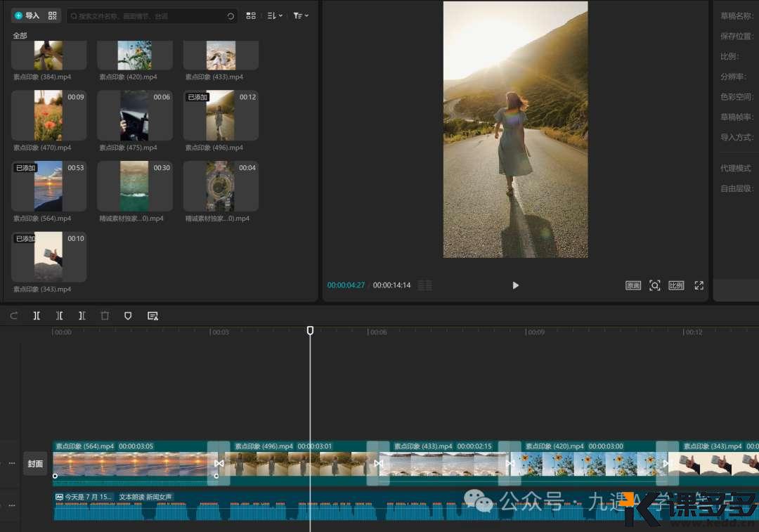Select the 素点印象 (496).mp4 media thumbnail

221,115
